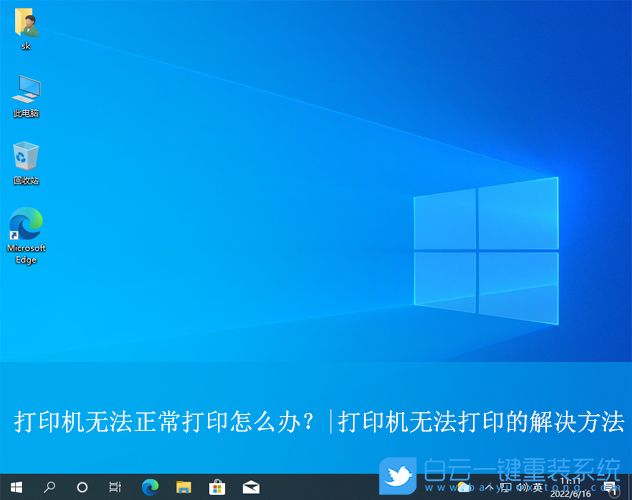This screenshot has height=500, width=632.
Task: Open the notification action center icon
Action: [x=609, y=488]
